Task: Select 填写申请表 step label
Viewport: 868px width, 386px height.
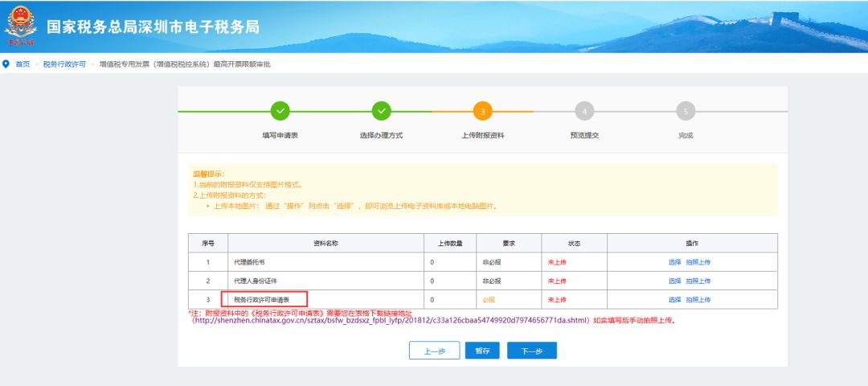Action: click(x=280, y=135)
